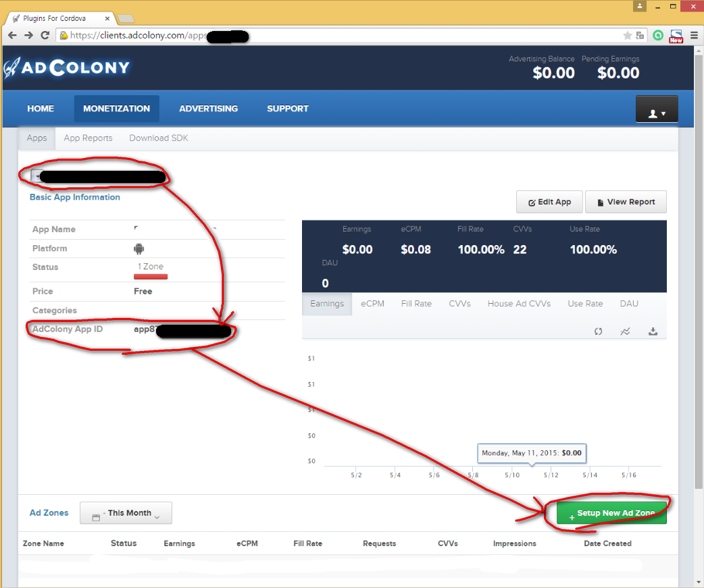
Task: Click the extension icon with New badge
Action: point(676,36)
